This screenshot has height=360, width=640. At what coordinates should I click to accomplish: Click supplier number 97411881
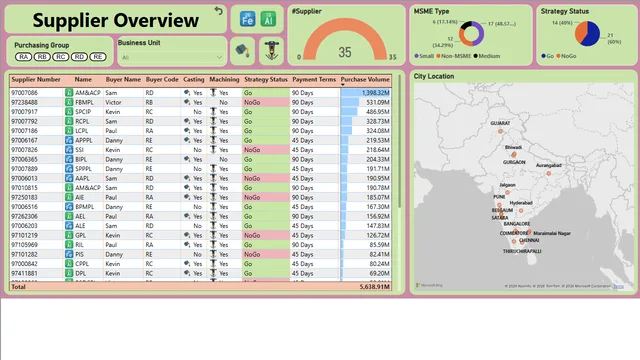[24, 273]
